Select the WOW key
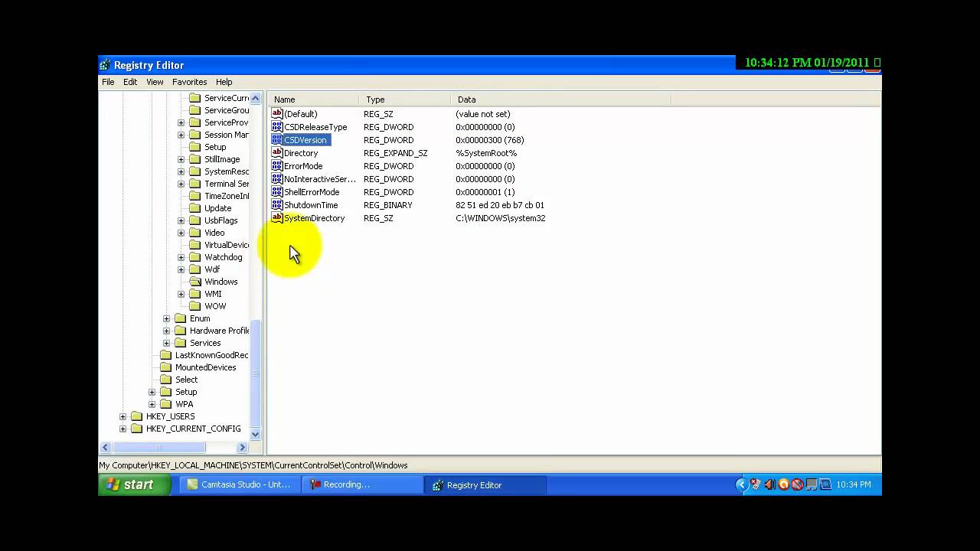 pos(215,306)
